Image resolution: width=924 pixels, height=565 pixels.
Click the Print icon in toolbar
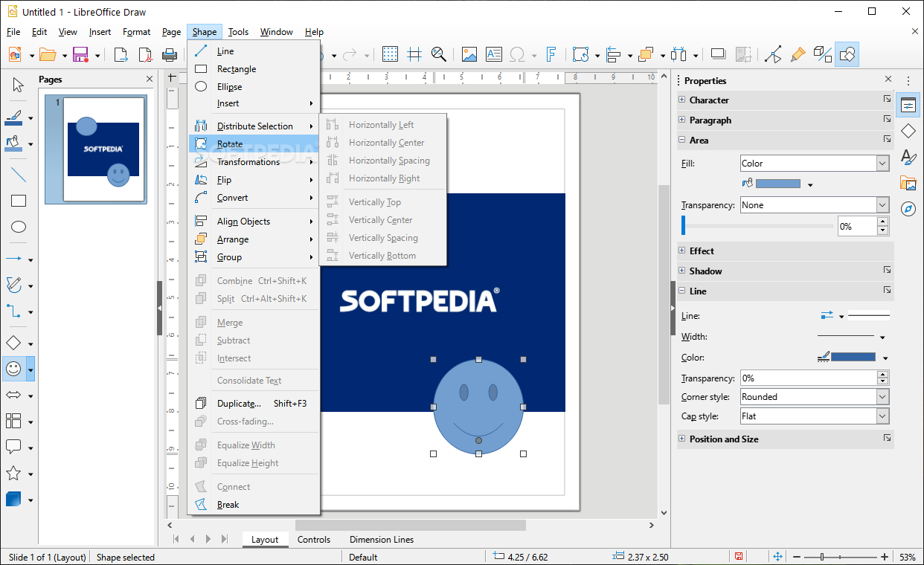click(170, 54)
